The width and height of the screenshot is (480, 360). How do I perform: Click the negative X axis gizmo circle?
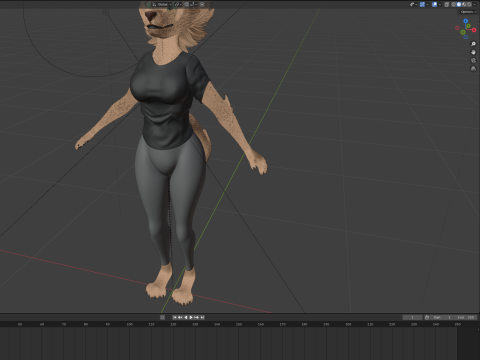pyautogui.click(x=457, y=28)
